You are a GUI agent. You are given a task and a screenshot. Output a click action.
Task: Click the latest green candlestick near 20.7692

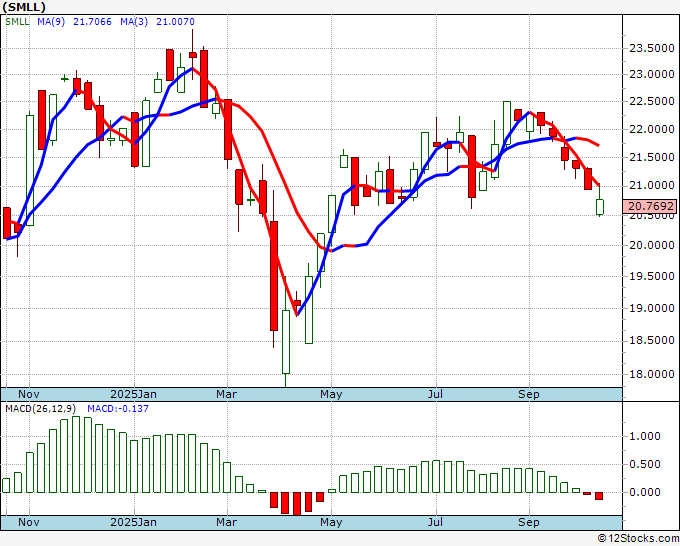pyautogui.click(x=600, y=207)
